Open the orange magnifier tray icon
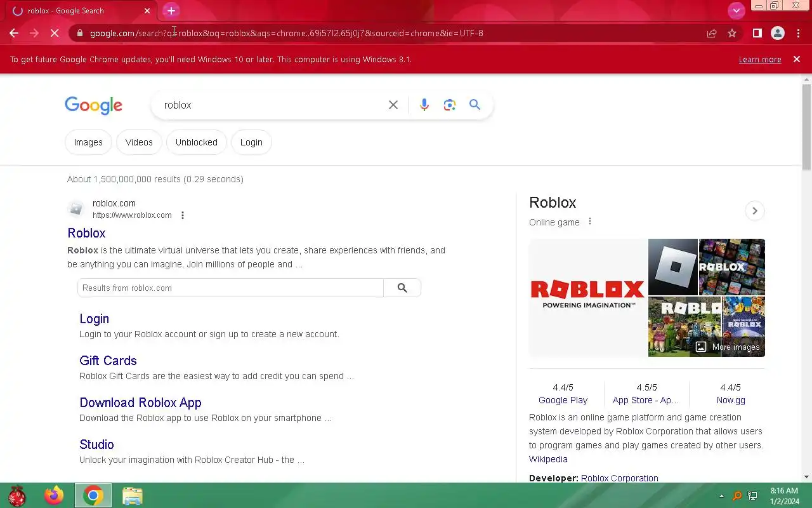This screenshot has height=508, width=812. tap(737, 496)
